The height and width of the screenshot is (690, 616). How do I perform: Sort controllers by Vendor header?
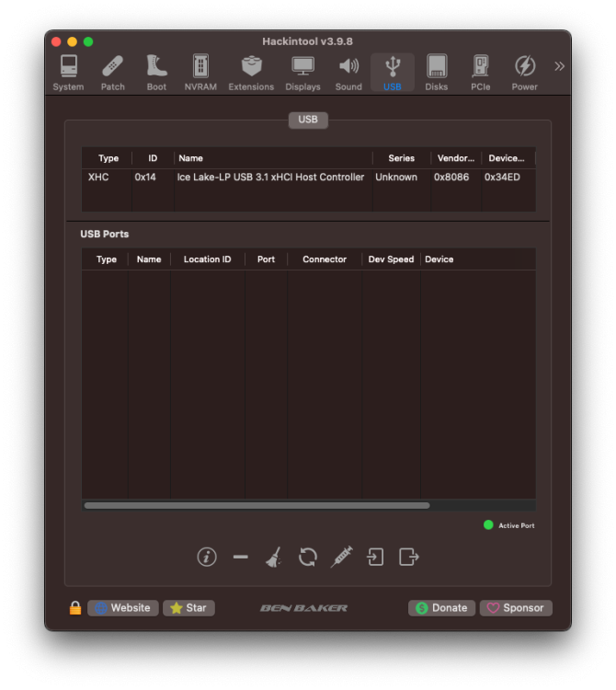click(456, 158)
